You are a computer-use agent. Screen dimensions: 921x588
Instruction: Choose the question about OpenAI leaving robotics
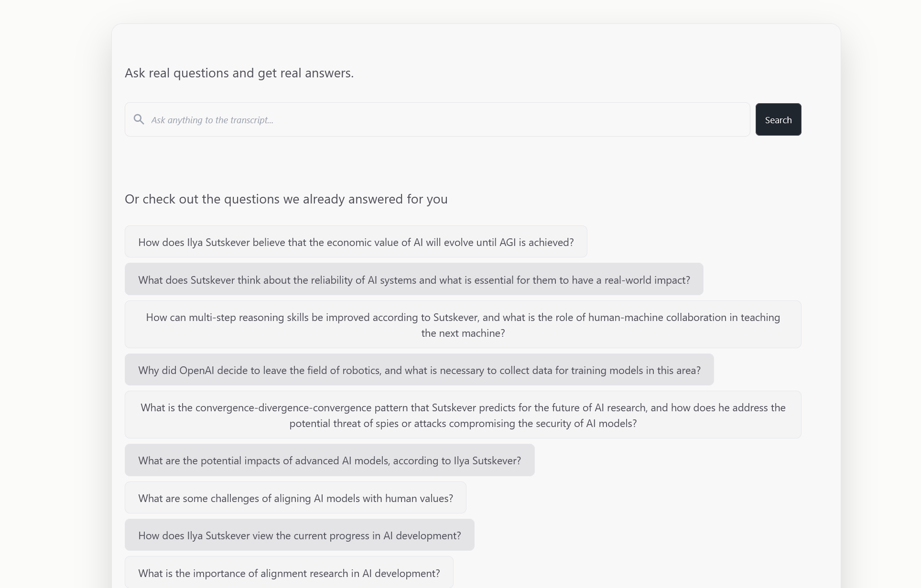click(419, 370)
